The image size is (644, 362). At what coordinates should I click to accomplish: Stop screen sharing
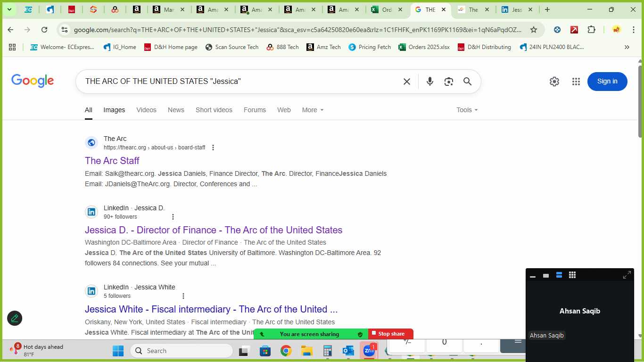391,334
